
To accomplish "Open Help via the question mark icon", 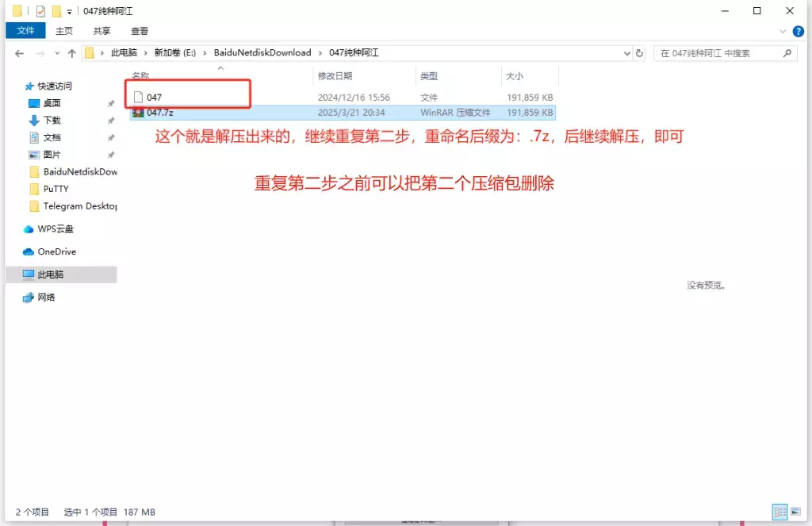I will click(798, 32).
